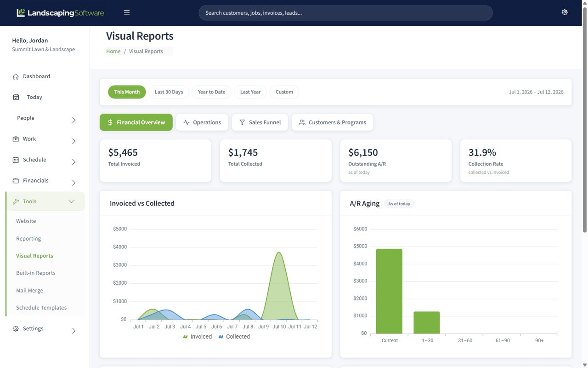The height and width of the screenshot is (368, 588).
Task: Click the dollar sign icon on Financial Overview
Action: 110,122
